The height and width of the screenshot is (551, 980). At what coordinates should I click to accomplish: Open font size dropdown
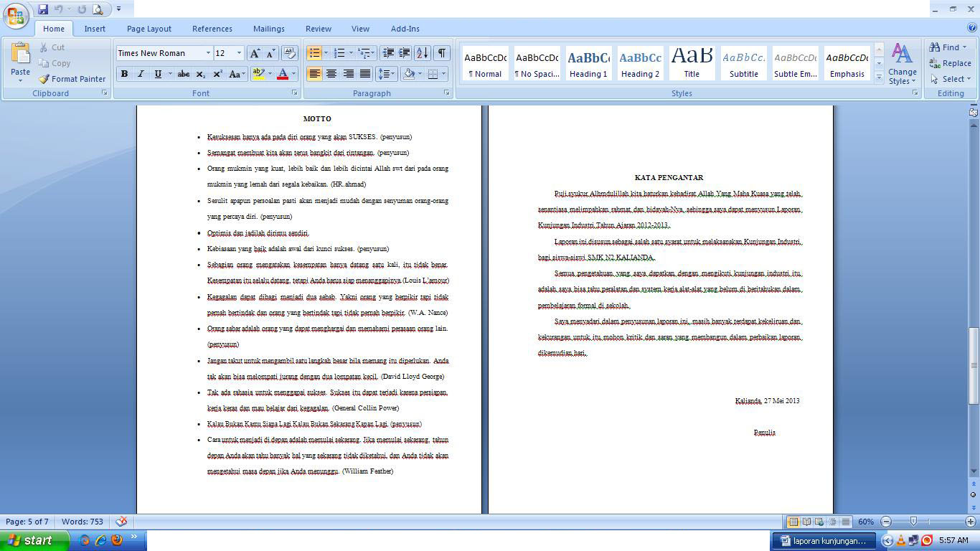tap(239, 53)
